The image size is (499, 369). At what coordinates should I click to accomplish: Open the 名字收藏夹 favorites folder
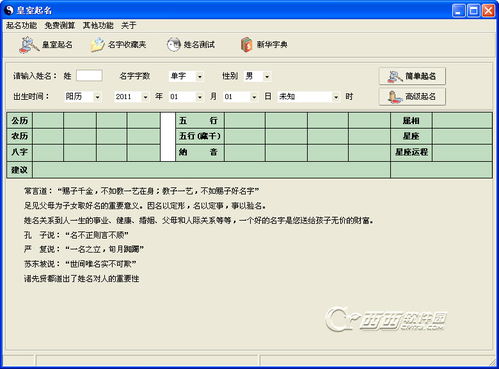tap(118, 45)
